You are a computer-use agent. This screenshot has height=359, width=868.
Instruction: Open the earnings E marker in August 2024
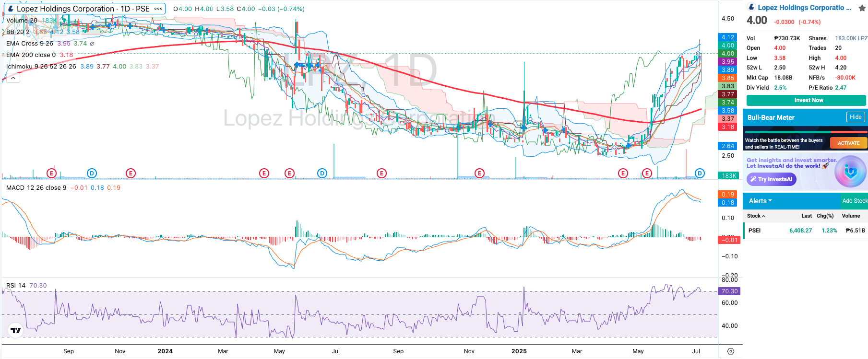tap(381, 173)
